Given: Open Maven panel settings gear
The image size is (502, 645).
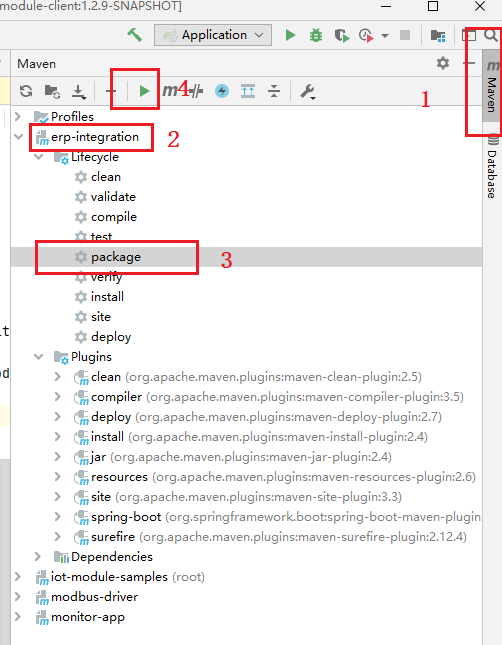Looking at the screenshot, I should tap(443, 63).
